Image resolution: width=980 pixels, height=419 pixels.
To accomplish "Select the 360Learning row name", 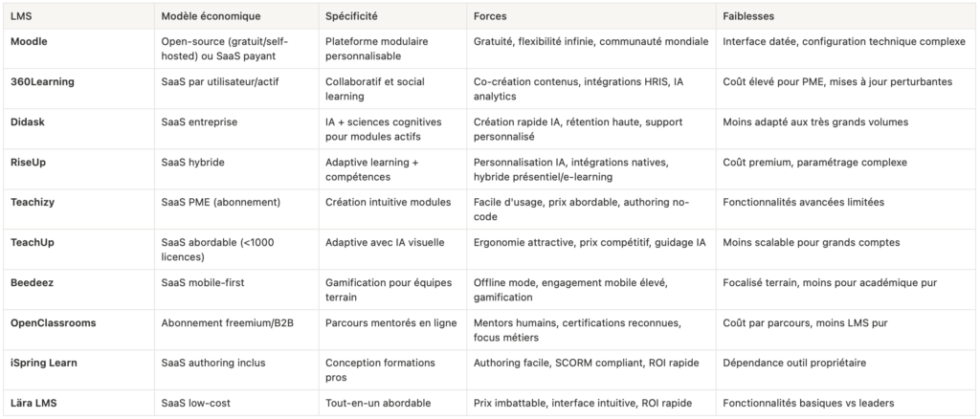I will click(x=41, y=81).
